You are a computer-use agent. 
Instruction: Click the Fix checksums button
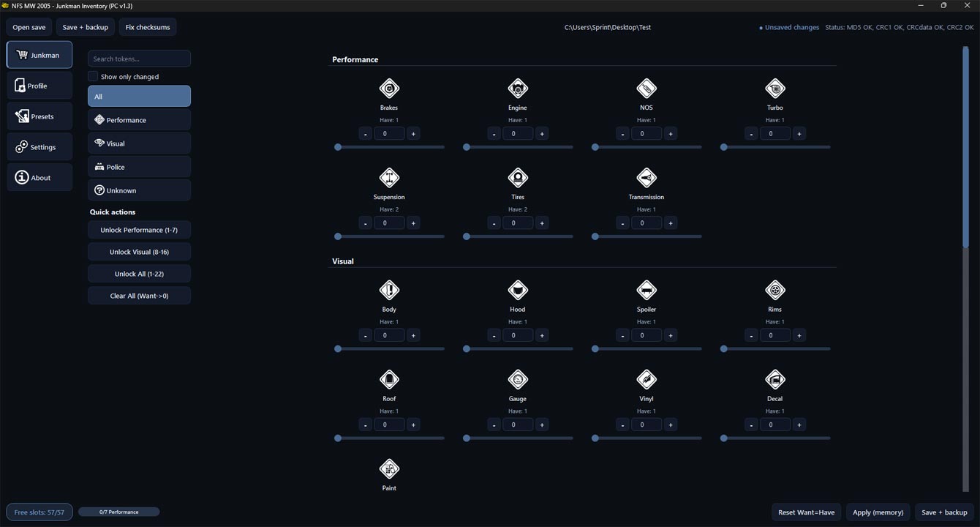pyautogui.click(x=148, y=28)
